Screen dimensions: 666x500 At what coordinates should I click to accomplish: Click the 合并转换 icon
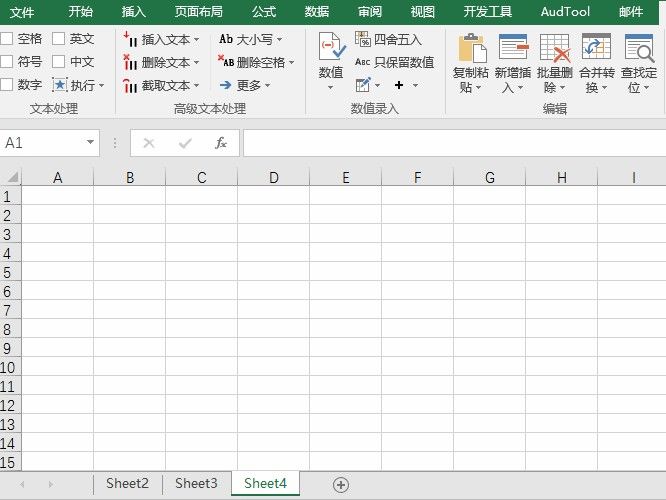point(596,46)
